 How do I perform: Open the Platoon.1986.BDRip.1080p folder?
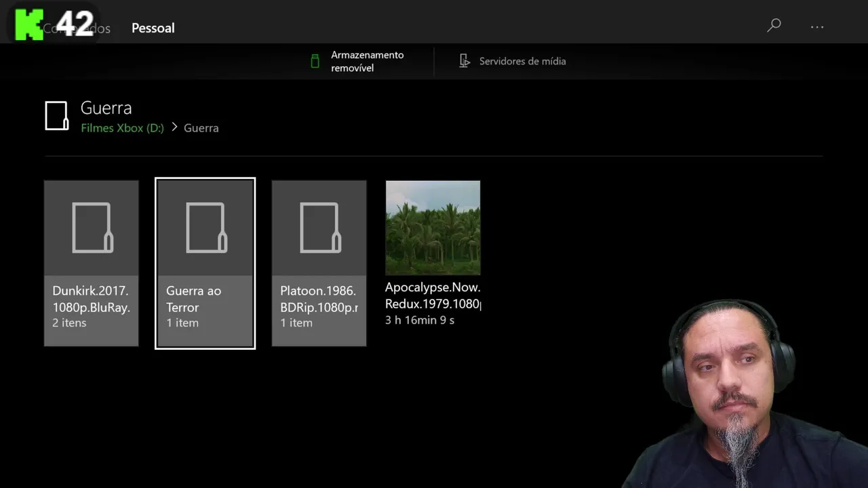[319, 263]
